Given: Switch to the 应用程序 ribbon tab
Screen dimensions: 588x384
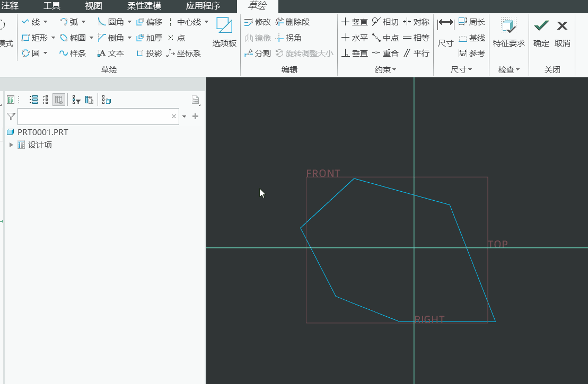Looking at the screenshot, I should click(203, 6).
